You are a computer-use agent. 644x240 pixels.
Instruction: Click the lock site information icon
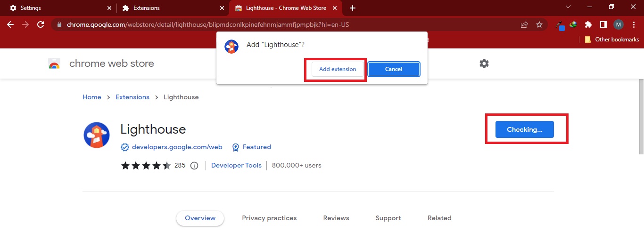tap(59, 24)
